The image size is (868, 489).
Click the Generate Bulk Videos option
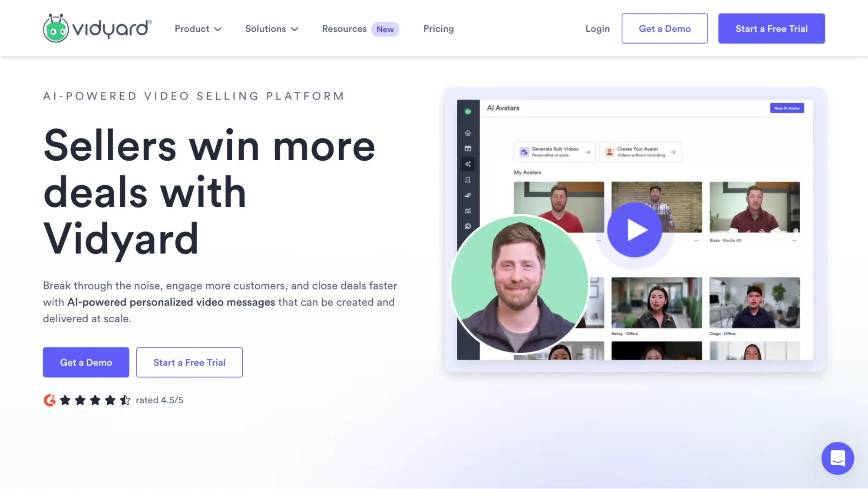[554, 152]
